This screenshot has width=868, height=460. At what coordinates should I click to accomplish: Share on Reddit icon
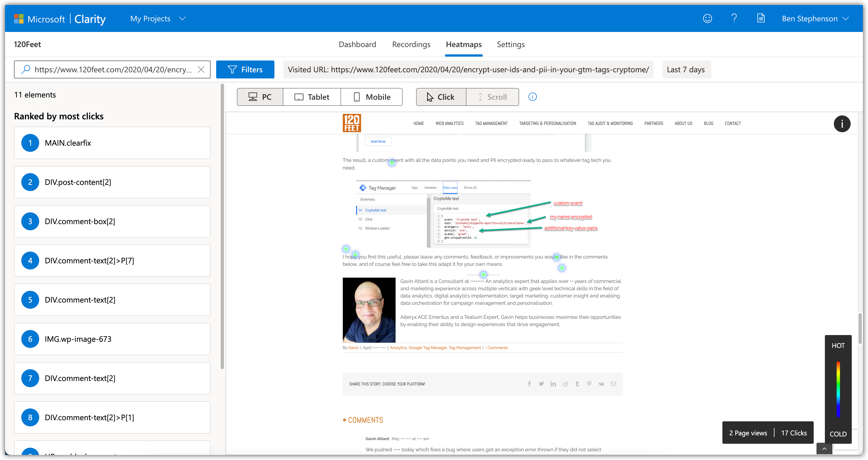pyautogui.click(x=565, y=384)
